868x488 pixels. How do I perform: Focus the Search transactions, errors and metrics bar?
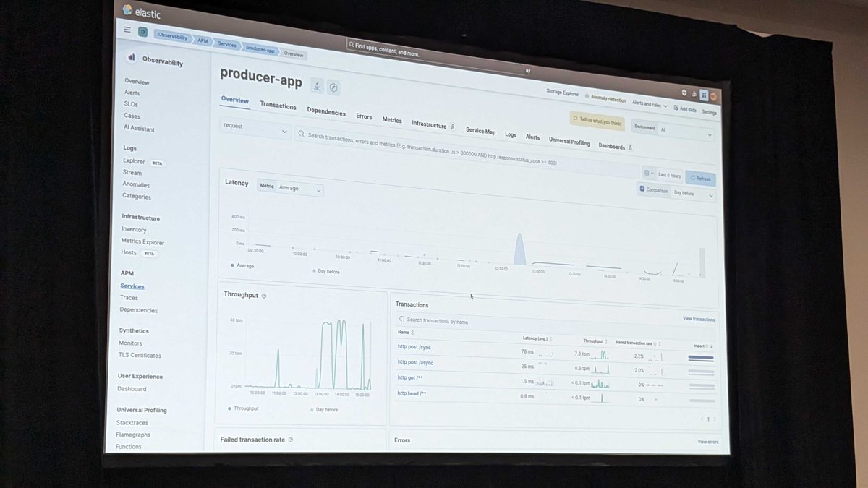[467, 153]
